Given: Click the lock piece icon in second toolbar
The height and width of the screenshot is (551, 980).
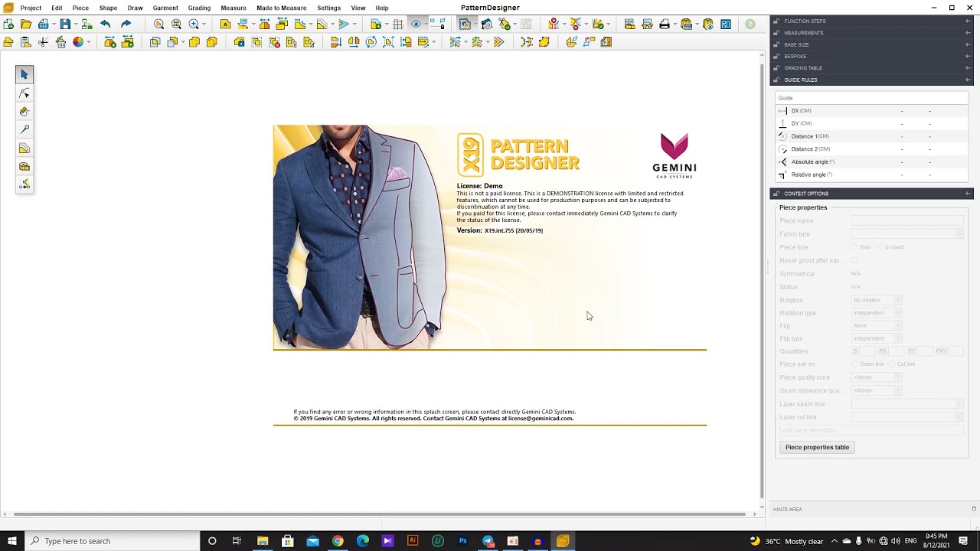Looking at the screenshot, I should [x=240, y=42].
